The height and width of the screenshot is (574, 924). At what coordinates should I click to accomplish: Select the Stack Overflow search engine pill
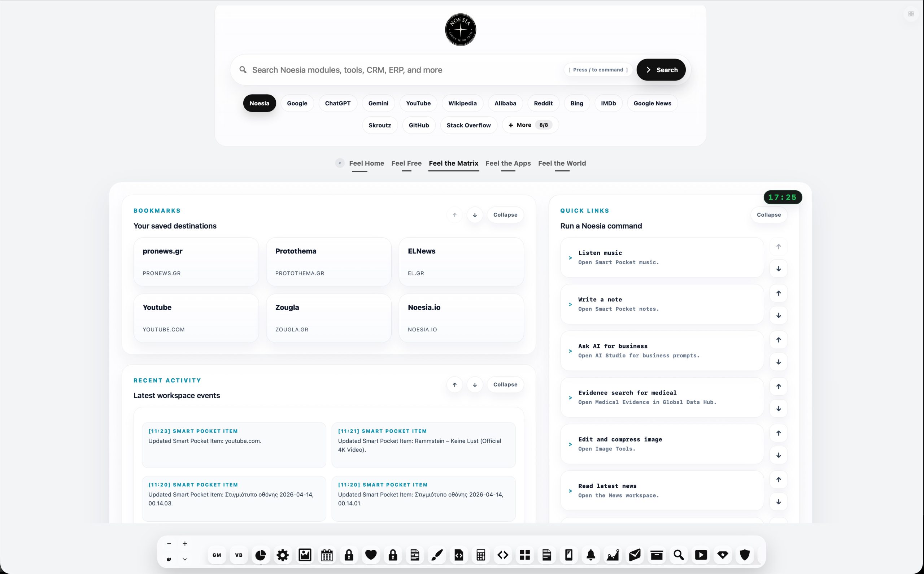click(x=468, y=125)
